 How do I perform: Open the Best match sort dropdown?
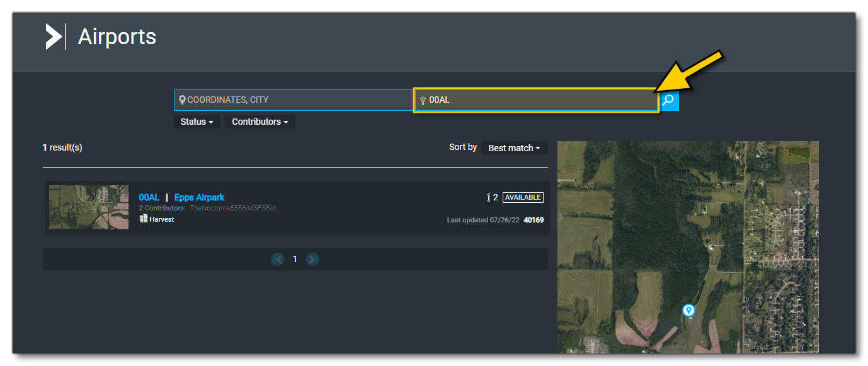pyautogui.click(x=514, y=147)
